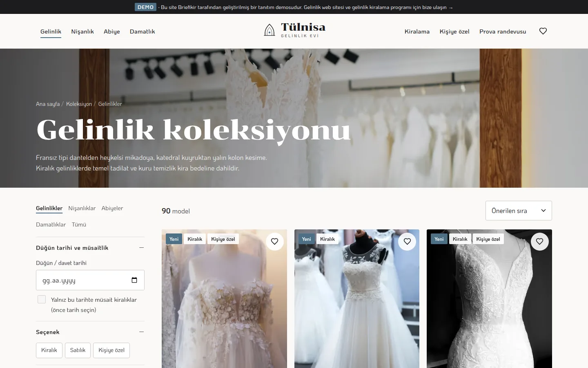Favorite the black-and-white lace dress card

point(539,242)
